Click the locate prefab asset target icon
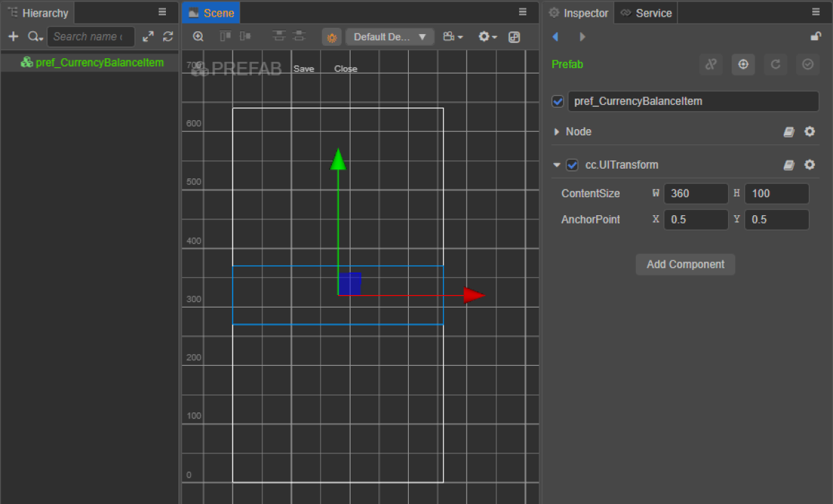The image size is (833, 504). tap(743, 65)
